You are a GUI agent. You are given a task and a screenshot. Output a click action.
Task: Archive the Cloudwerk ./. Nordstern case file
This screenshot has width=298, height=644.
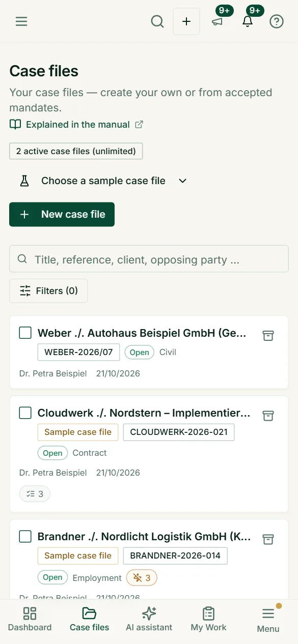268,416
